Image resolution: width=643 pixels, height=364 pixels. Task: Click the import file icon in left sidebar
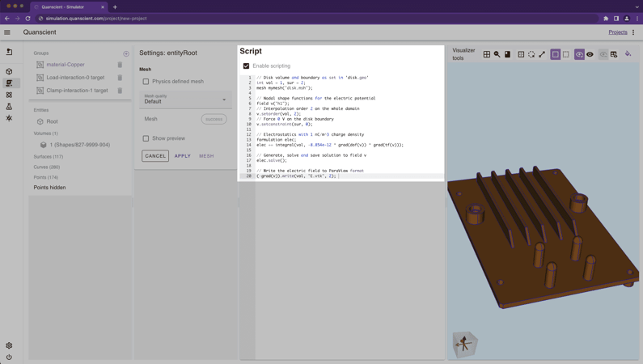[x=9, y=52]
